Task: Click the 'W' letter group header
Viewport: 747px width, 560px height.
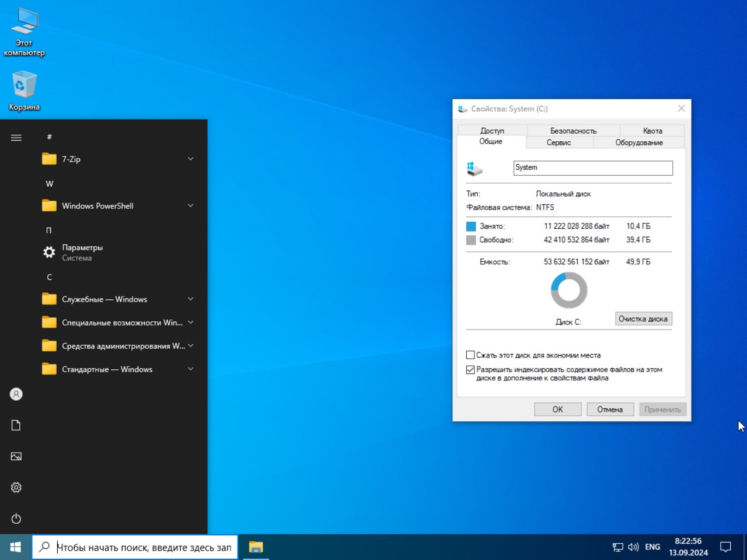Action: click(50, 184)
